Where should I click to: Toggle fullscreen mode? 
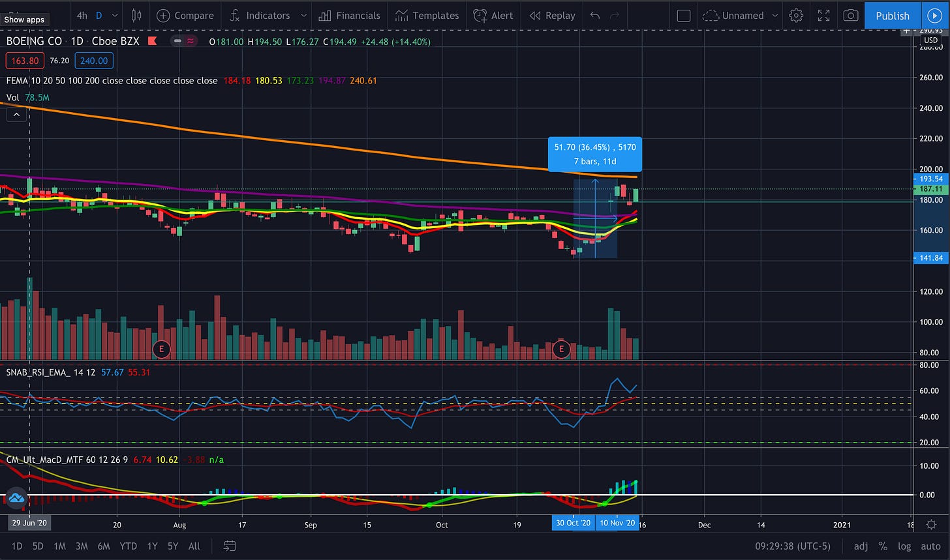point(824,15)
